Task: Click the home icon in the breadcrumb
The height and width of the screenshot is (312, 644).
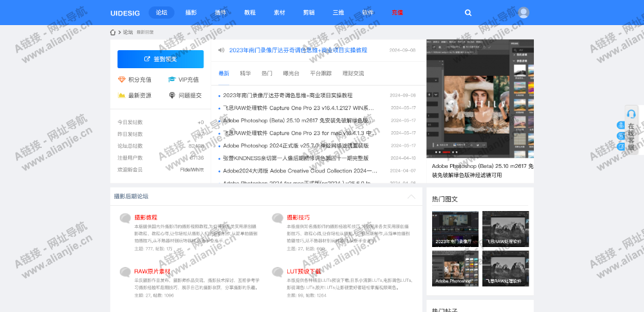Action: pos(113,32)
